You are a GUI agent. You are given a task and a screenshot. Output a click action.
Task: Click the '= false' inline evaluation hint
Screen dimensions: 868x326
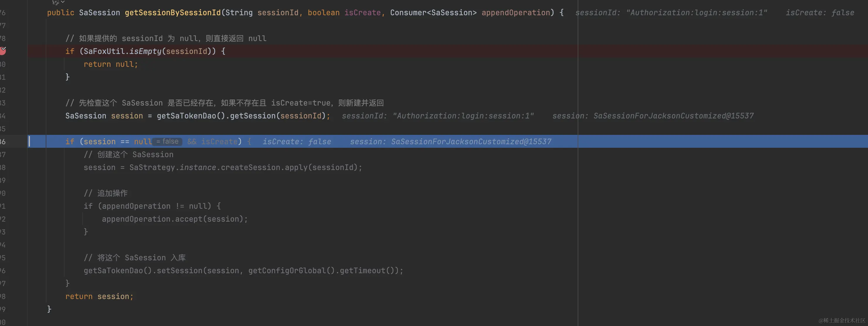(x=167, y=141)
